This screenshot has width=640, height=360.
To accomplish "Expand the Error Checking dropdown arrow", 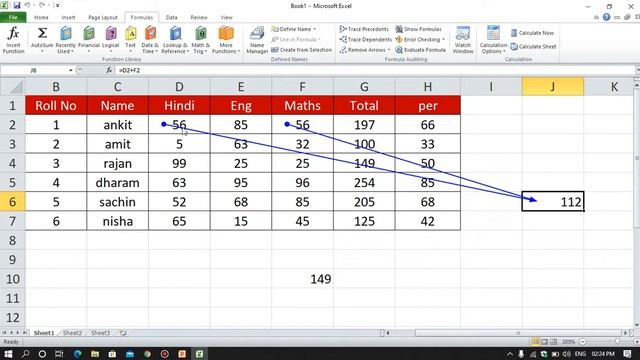I will pos(443,40).
